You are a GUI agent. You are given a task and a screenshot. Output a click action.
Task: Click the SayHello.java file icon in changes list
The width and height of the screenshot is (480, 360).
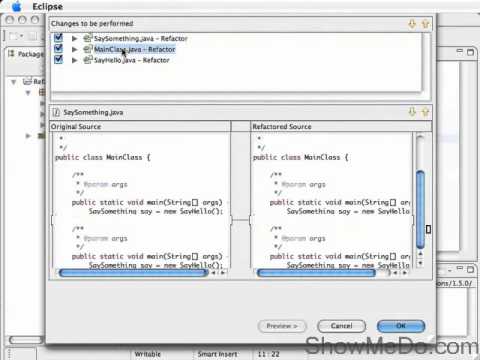[x=88, y=60]
